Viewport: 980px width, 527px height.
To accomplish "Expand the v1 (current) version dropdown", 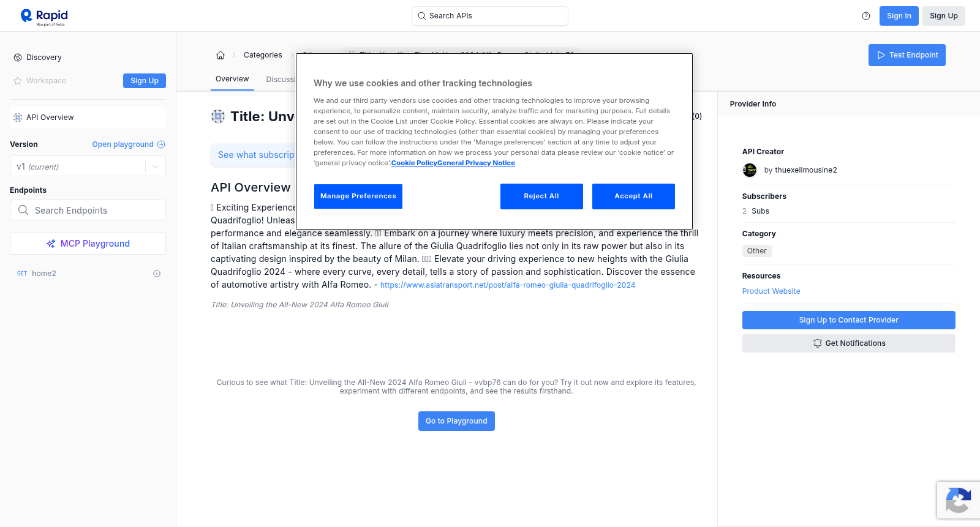I will point(88,166).
